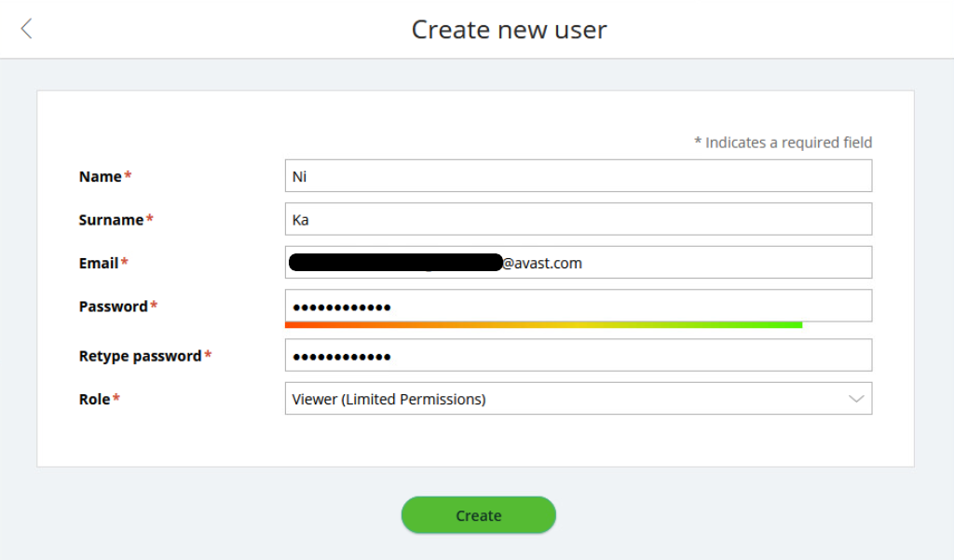Screen dimensions: 954x560
Task: Click the asterisk beside Retype password
Action: pos(210,352)
